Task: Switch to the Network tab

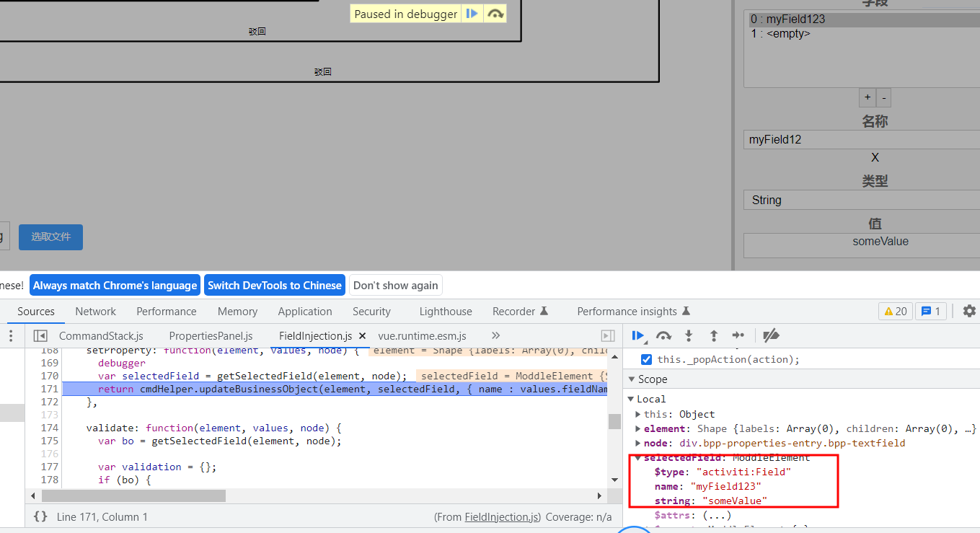Action: 95,312
